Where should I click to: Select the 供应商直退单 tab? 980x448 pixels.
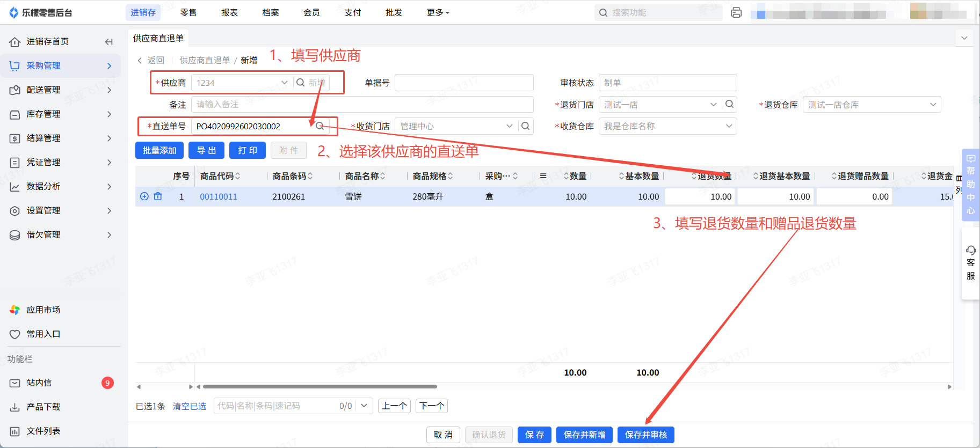pos(158,38)
